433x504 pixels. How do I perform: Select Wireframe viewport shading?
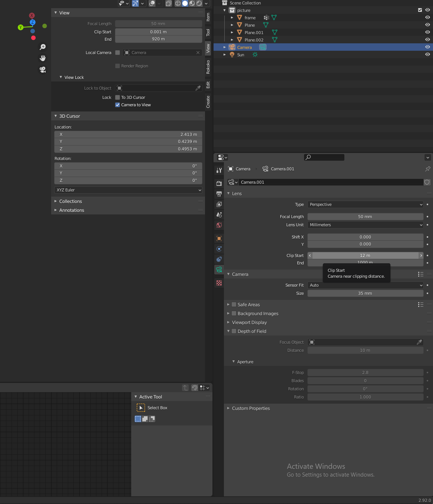178,3
